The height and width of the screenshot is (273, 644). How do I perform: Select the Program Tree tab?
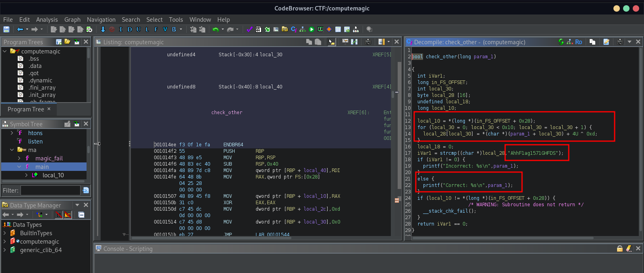pyautogui.click(x=26, y=109)
